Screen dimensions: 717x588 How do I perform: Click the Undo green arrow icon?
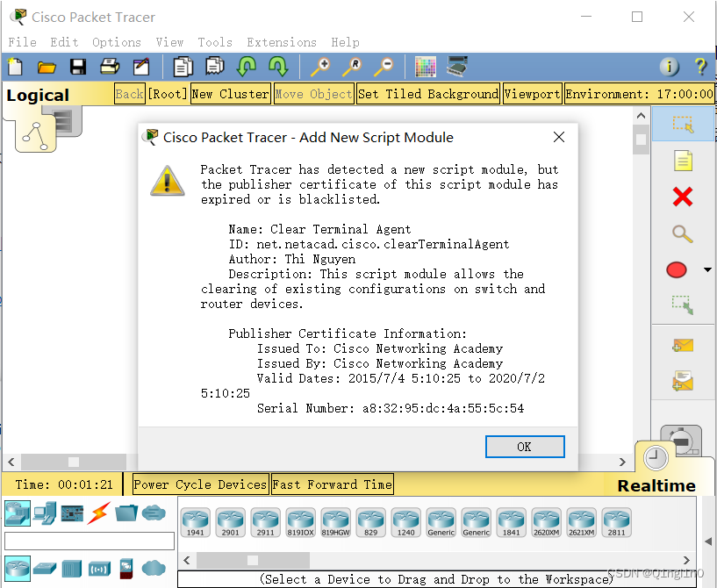[x=246, y=67]
